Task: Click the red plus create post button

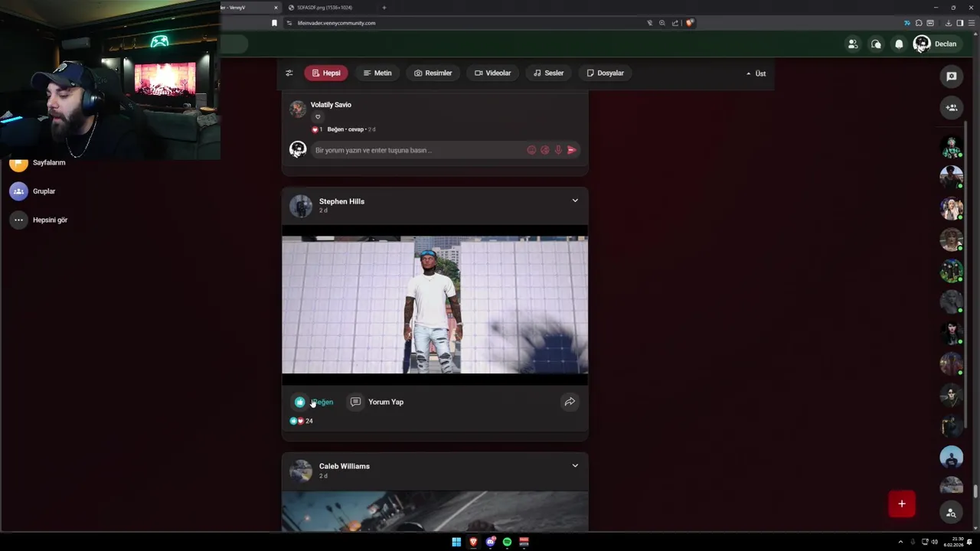Action: [902, 504]
